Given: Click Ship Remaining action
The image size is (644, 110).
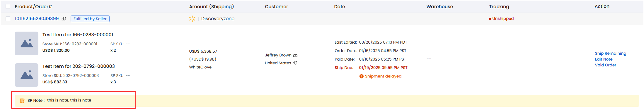Looking at the screenshot, I should click(610, 53).
